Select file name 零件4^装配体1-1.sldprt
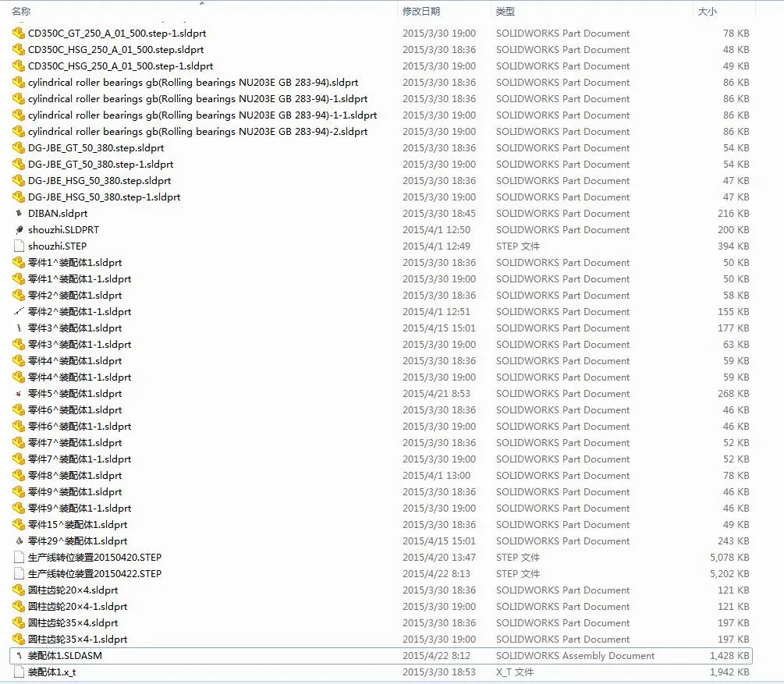This screenshot has width=784, height=684. [80, 377]
